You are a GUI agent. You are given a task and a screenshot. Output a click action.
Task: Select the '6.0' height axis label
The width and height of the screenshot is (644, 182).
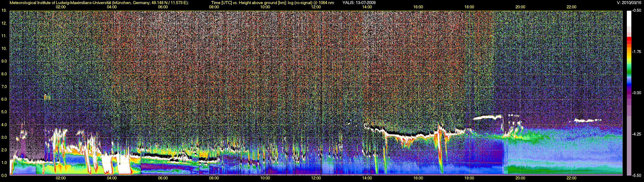4,99
